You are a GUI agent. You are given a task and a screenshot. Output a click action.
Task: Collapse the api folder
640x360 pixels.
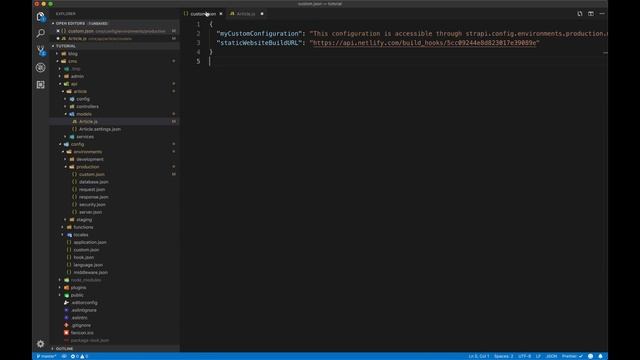[74, 84]
